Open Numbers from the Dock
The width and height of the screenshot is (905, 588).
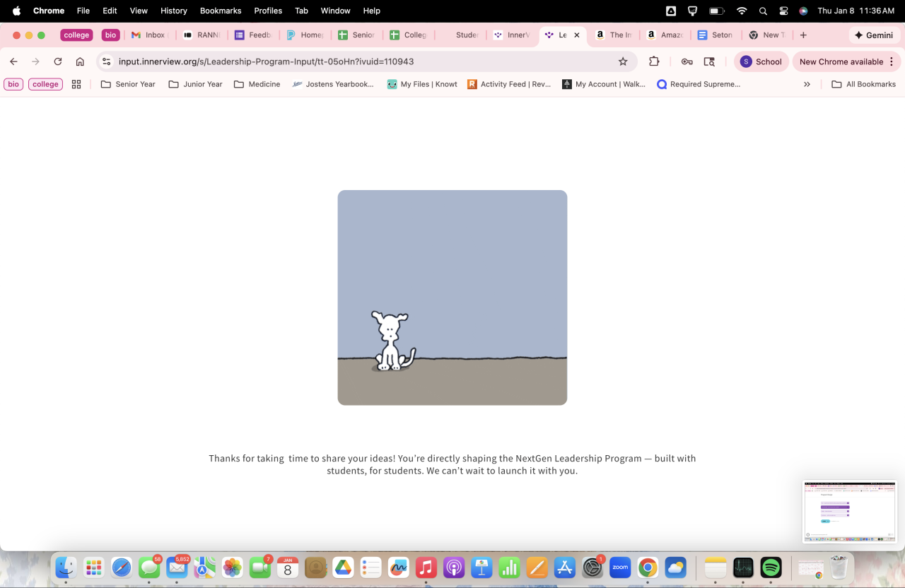509,567
